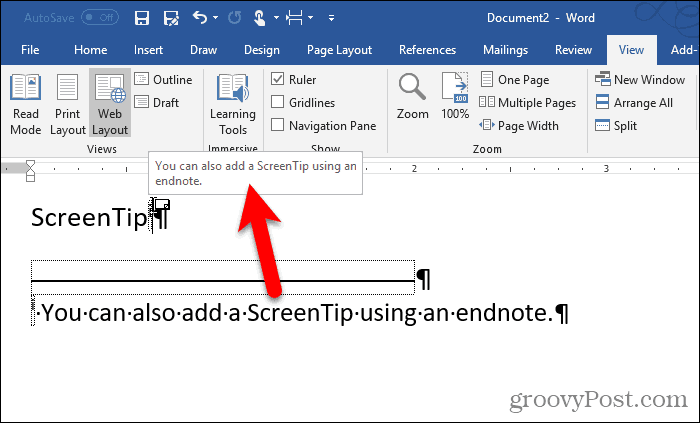Open Learning Tools

[233, 104]
